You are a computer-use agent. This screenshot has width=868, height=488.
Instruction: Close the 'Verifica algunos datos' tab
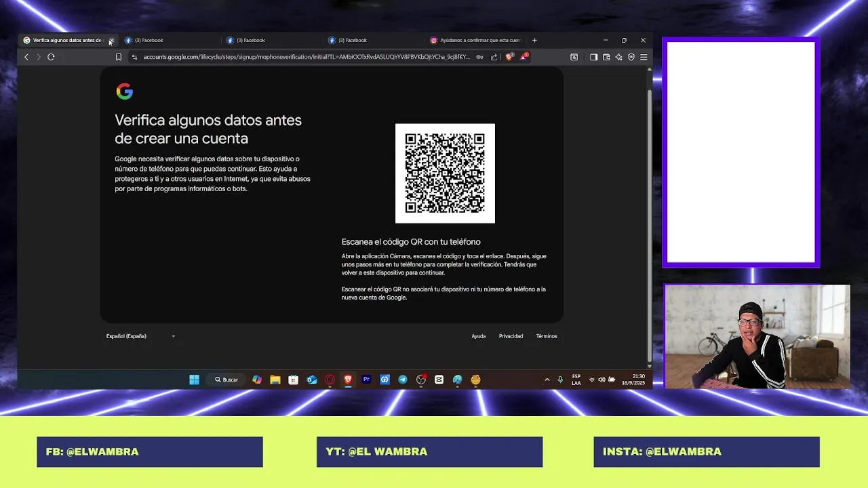tap(111, 41)
